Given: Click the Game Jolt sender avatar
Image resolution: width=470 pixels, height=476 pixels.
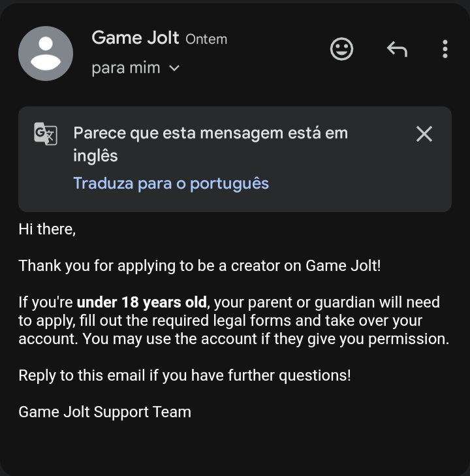Looking at the screenshot, I should coord(46,54).
